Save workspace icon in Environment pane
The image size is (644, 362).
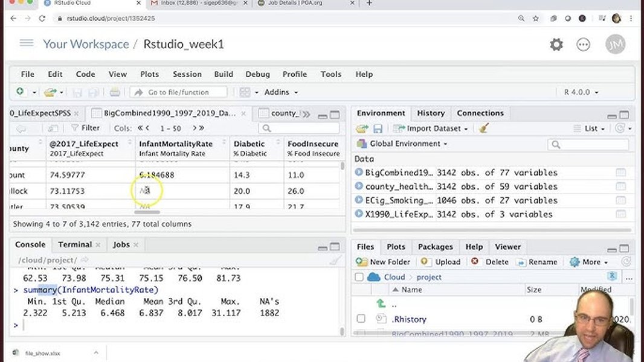pos(378,129)
